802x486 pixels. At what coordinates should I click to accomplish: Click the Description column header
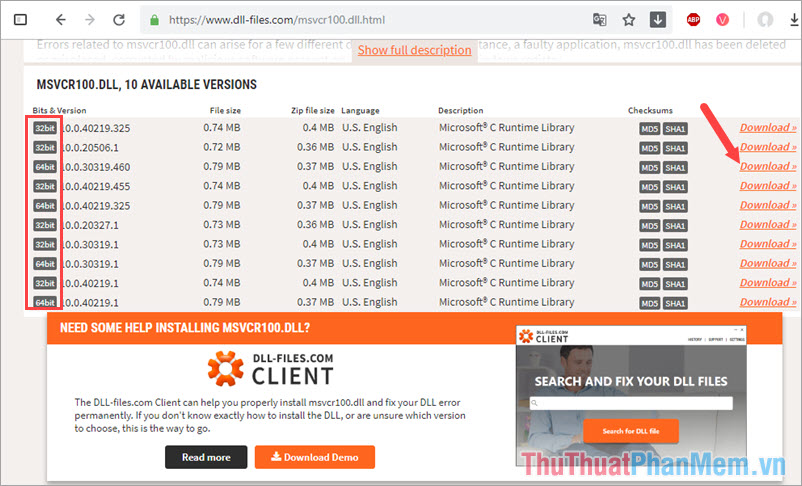pos(460,111)
